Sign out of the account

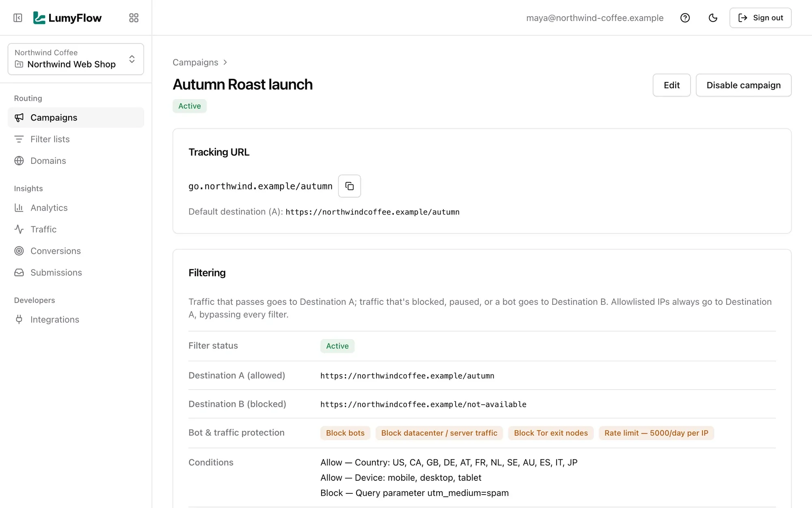[x=760, y=18]
